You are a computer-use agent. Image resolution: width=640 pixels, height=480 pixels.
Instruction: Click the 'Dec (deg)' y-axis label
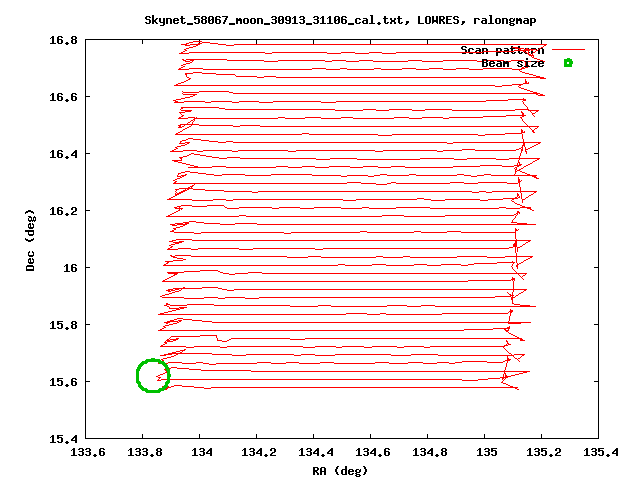(x=30, y=240)
